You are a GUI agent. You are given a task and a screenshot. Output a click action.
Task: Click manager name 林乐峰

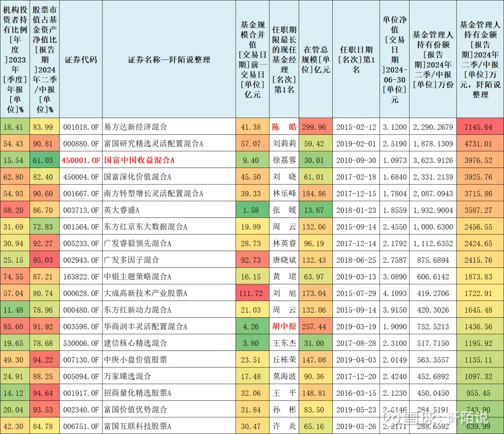(284, 194)
